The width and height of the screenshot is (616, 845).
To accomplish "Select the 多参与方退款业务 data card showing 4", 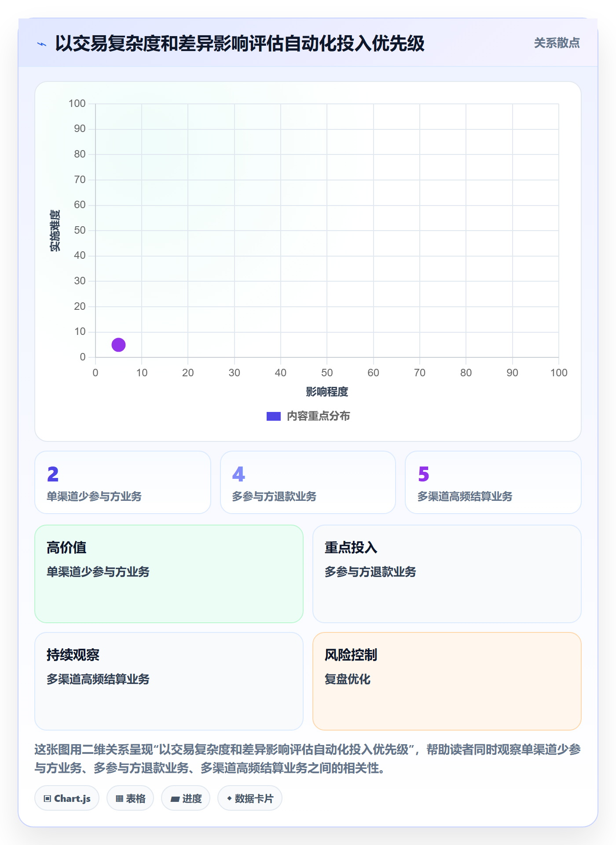I will [308, 482].
